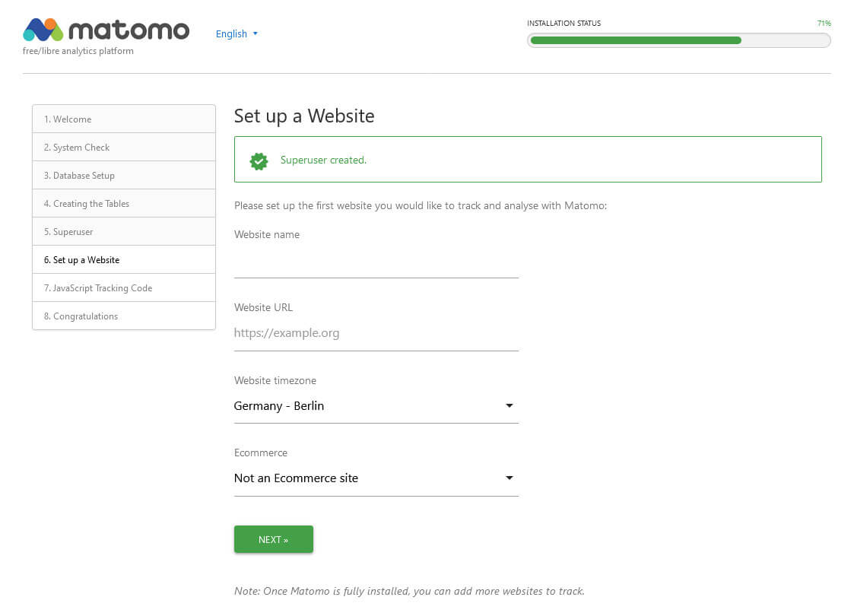The image size is (854, 616).
Task: Click the Ecommerce dropdown arrow
Action: pyautogui.click(x=509, y=478)
